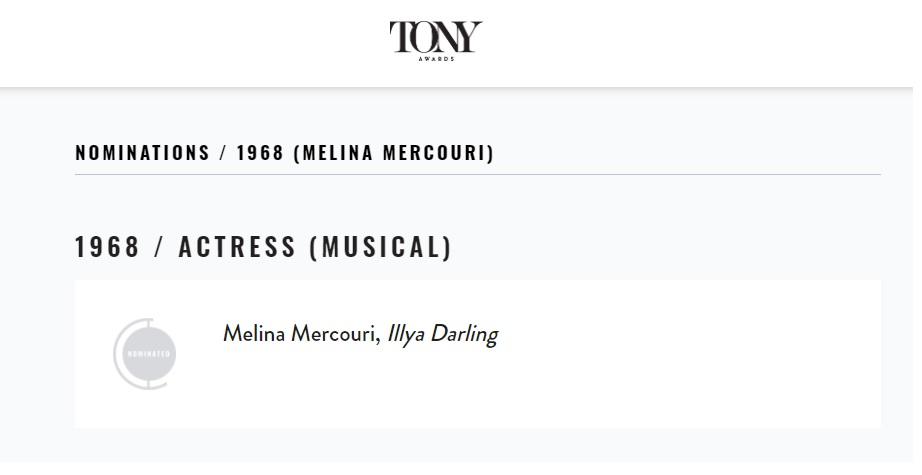Open the Illya Darling show title
The height and width of the screenshot is (475, 922).
click(x=443, y=334)
